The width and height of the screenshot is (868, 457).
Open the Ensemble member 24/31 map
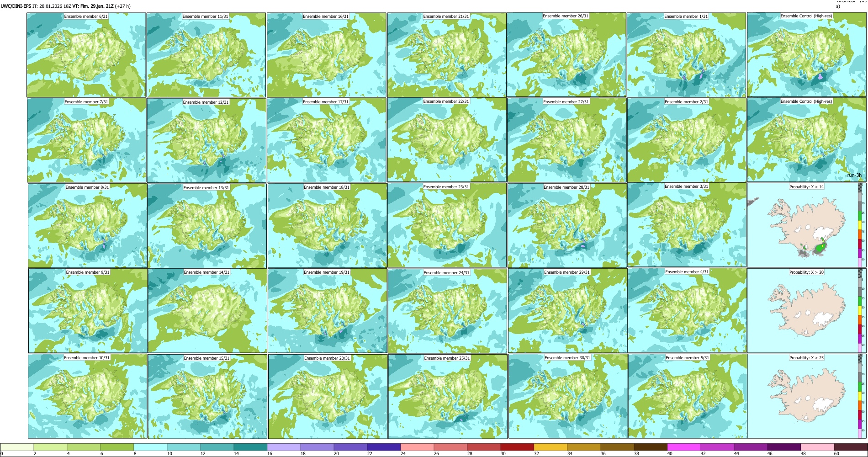447,311
